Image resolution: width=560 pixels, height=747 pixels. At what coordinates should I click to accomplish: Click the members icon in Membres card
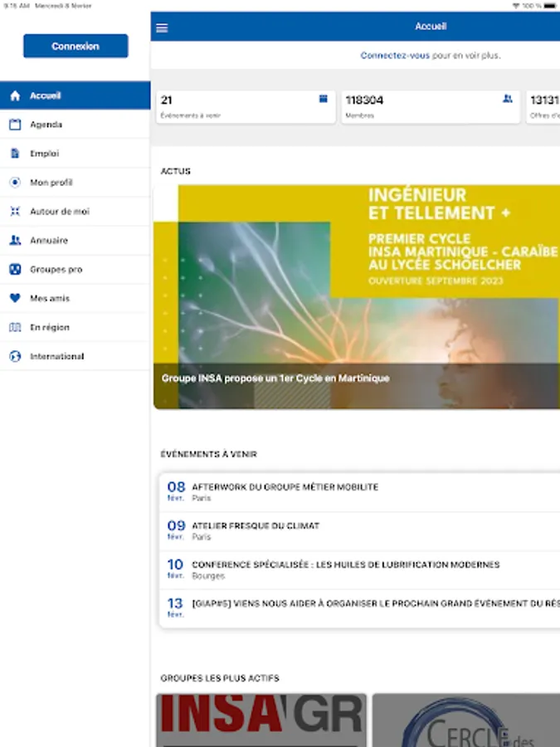coord(508,99)
